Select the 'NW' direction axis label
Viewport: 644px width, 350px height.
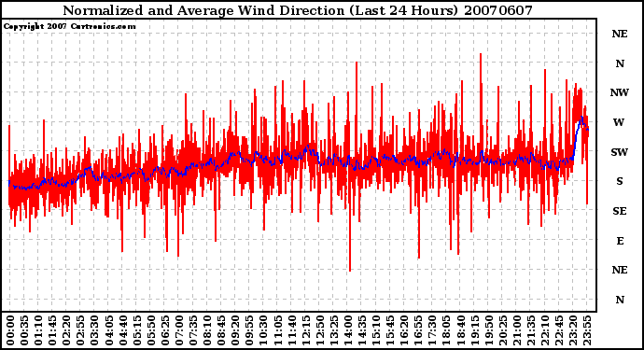(x=620, y=92)
